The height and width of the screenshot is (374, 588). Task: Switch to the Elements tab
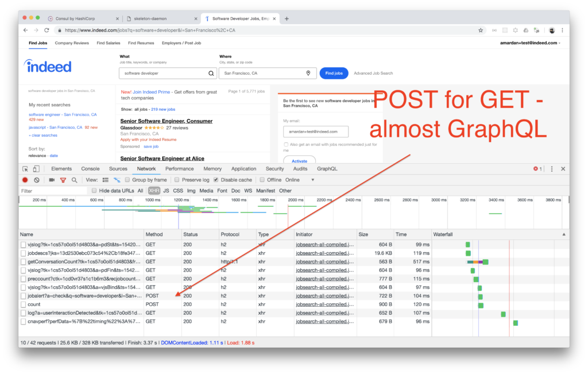(x=61, y=169)
